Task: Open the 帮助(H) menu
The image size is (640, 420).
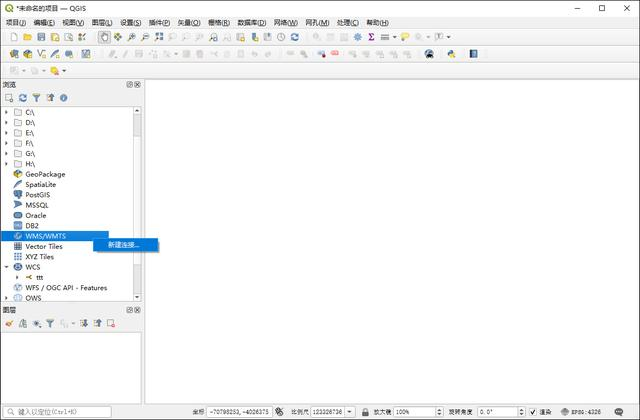Action: coord(377,22)
